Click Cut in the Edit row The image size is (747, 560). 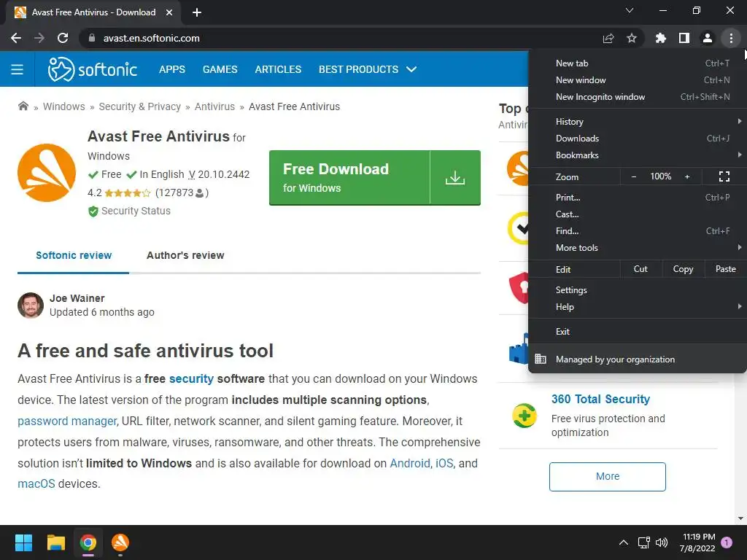coord(640,269)
